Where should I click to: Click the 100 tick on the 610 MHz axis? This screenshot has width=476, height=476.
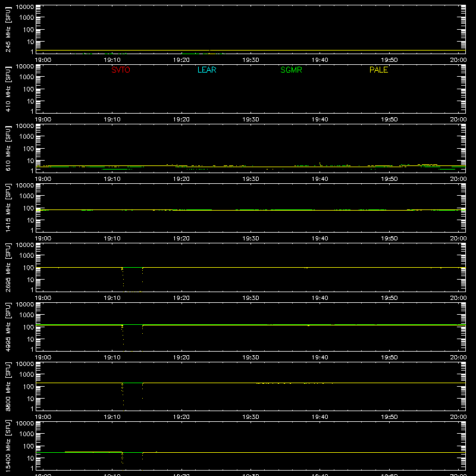coord(29,149)
